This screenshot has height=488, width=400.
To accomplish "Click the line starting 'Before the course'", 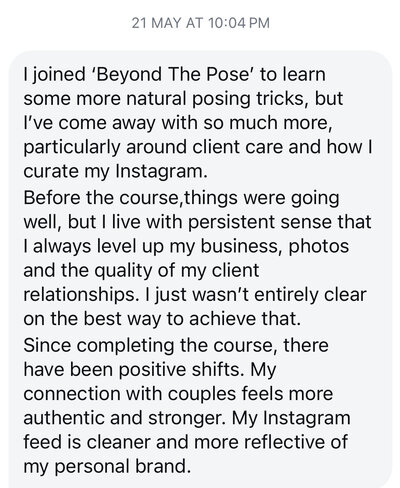I will tap(181, 198).
